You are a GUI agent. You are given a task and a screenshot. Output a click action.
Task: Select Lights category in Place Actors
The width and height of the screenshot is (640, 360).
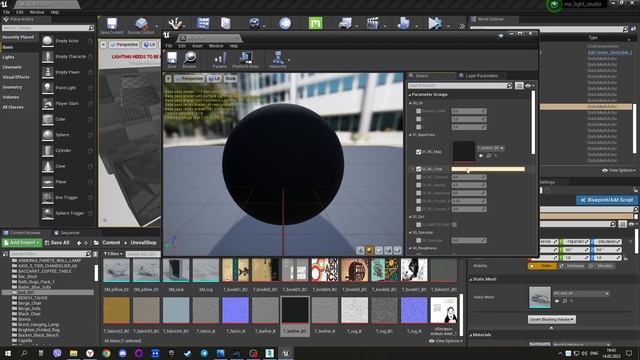point(8,57)
